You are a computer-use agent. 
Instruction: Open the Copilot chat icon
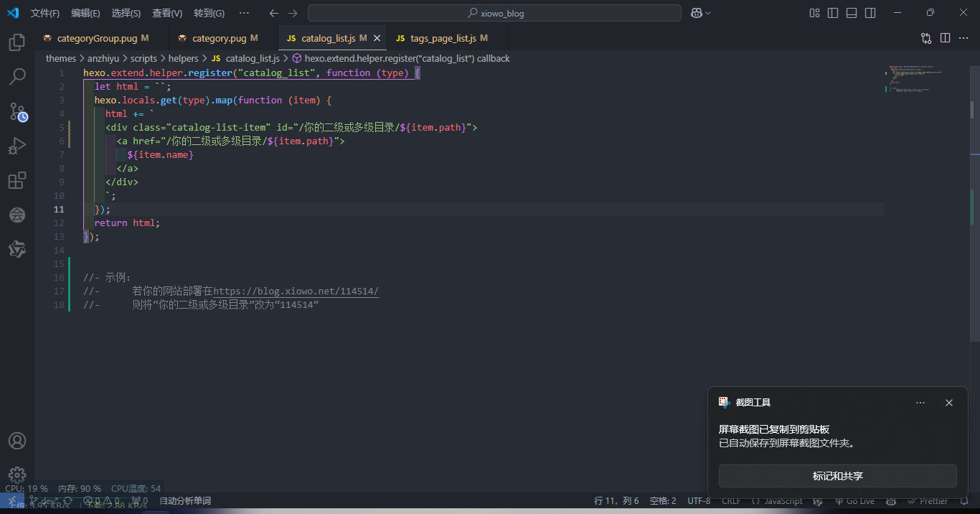[696, 13]
